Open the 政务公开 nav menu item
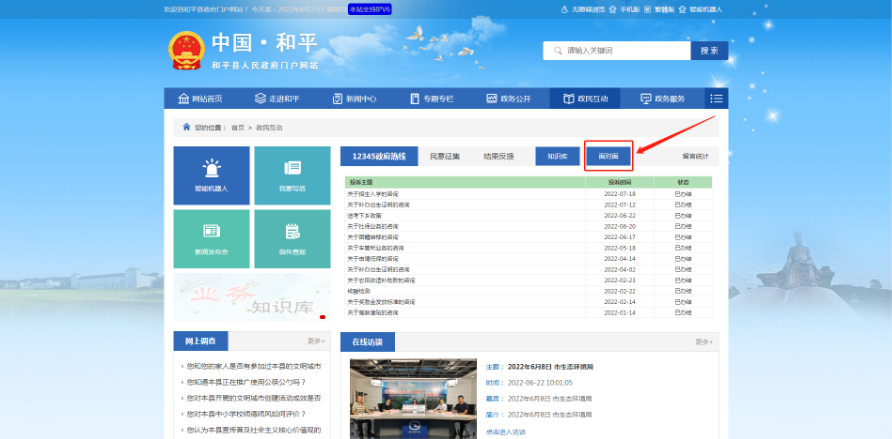The height and width of the screenshot is (439, 892). tap(509, 98)
